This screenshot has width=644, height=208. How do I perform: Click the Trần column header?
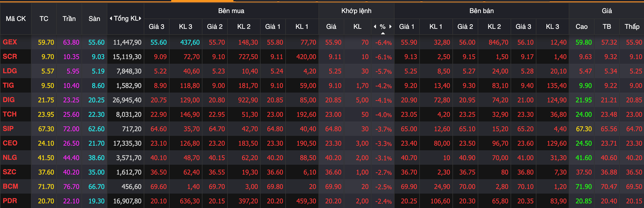69,19
